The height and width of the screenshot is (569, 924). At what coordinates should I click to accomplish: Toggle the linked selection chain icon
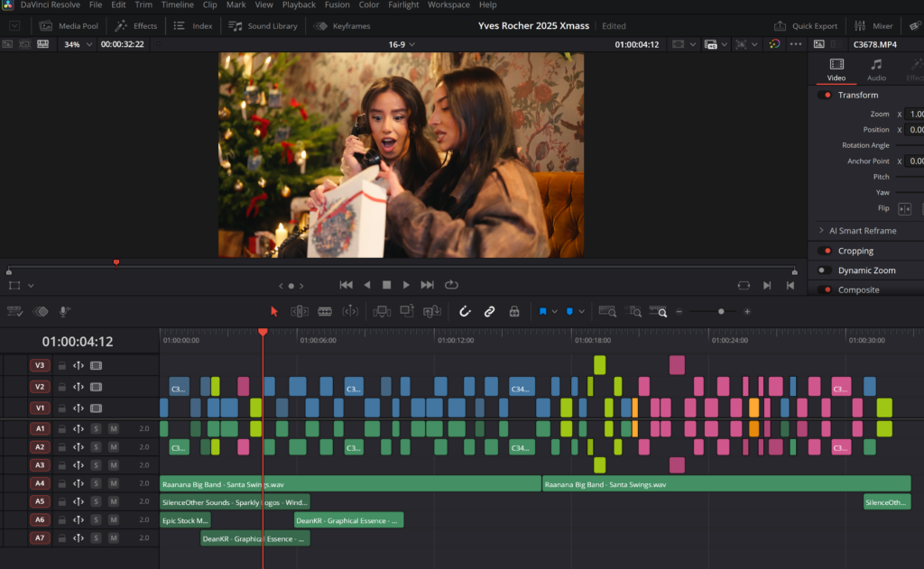tap(489, 311)
